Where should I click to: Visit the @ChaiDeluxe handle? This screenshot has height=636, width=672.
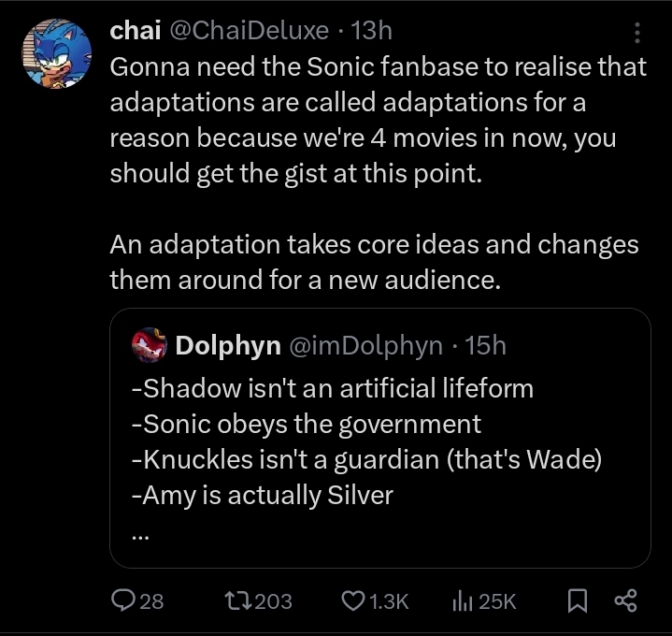248,31
